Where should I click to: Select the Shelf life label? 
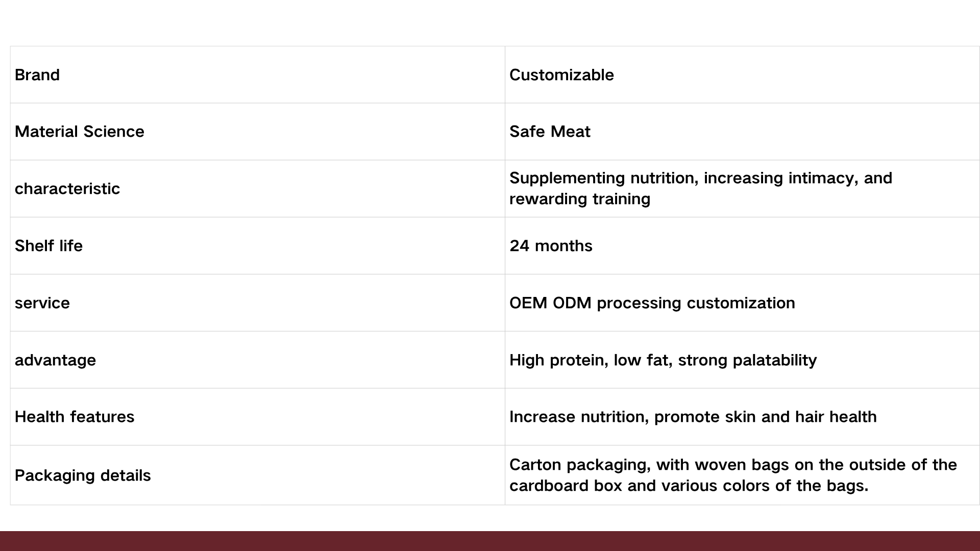pyautogui.click(x=48, y=246)
